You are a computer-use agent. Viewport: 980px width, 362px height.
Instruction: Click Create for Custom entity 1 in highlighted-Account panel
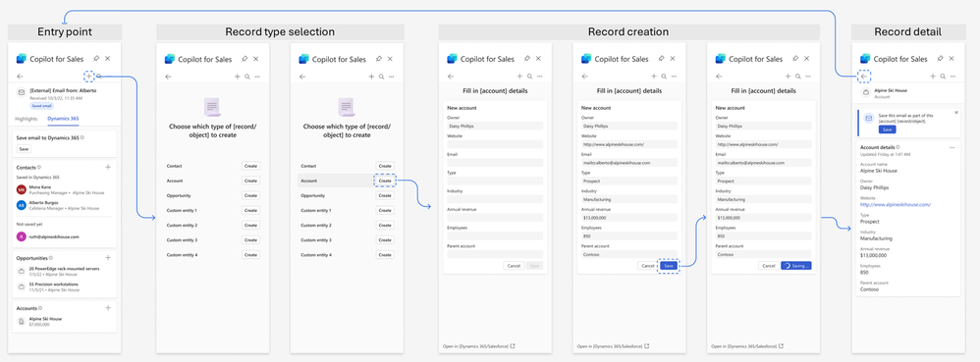(x=385, y=210)
